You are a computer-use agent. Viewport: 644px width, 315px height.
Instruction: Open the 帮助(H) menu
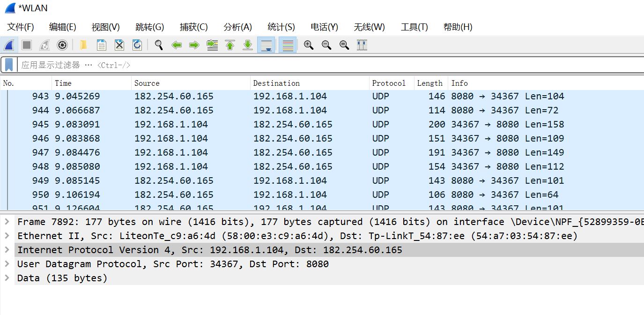click(x=458, y=27)
